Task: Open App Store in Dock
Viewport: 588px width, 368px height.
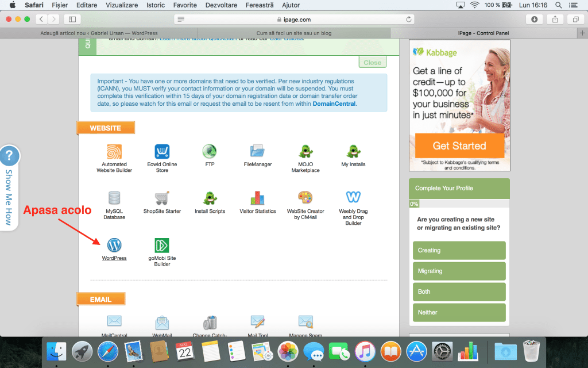Action: point(416,352)
